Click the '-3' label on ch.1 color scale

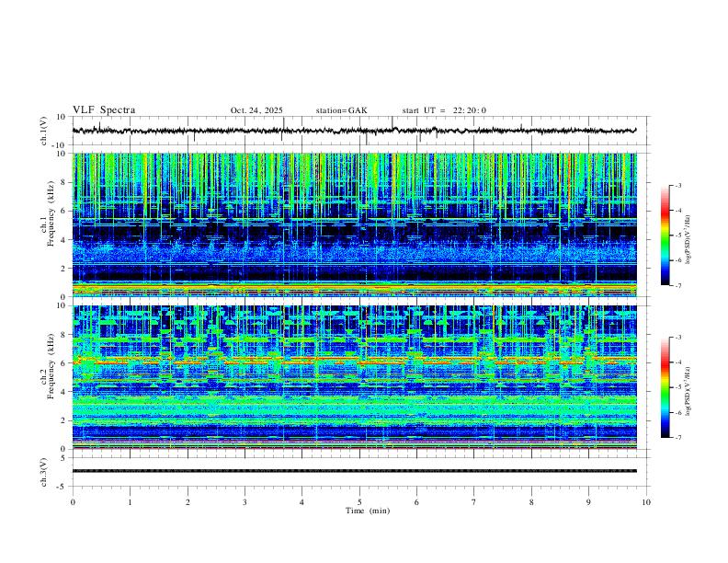click(x=677, y=185)
